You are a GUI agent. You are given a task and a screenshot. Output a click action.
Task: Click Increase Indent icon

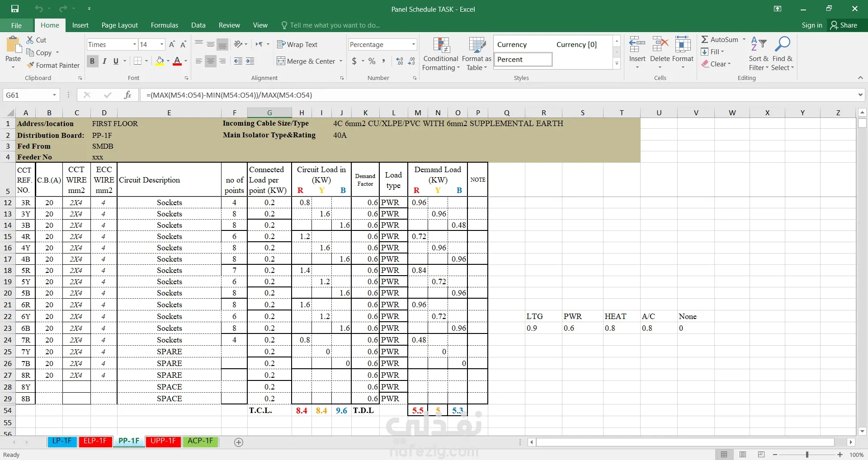click(250, 61)
